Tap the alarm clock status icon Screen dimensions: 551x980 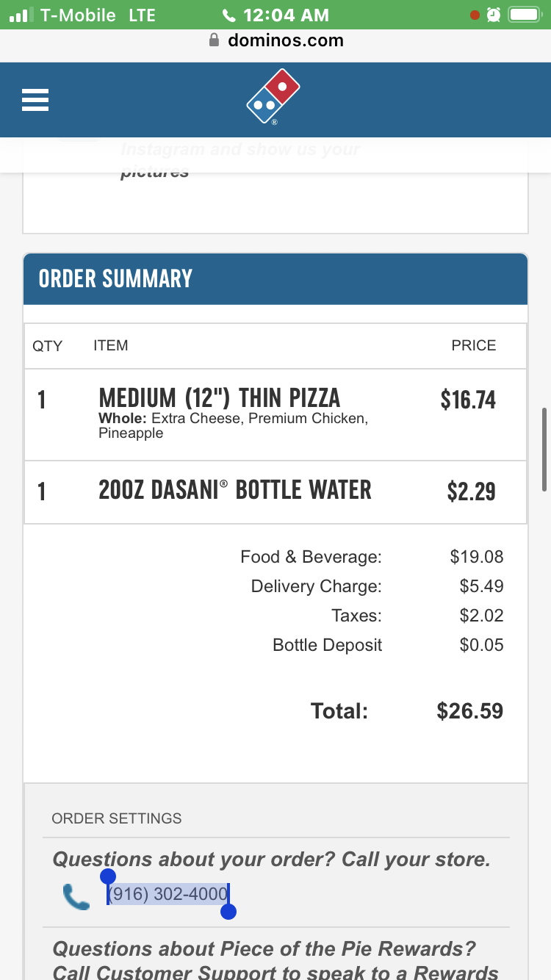coord(494,15)
